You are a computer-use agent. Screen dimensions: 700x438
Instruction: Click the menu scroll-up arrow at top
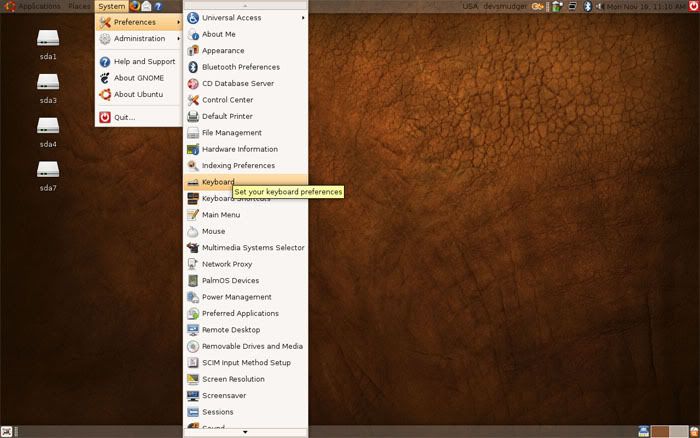245,5
